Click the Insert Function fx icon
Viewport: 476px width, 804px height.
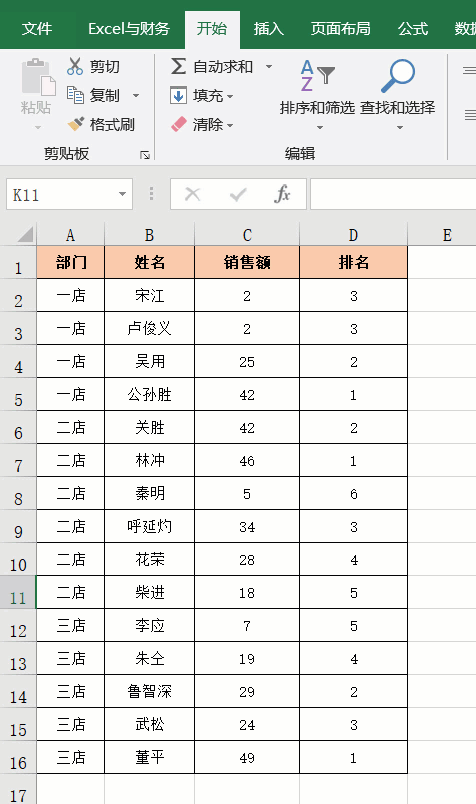[x=282, y=194]
